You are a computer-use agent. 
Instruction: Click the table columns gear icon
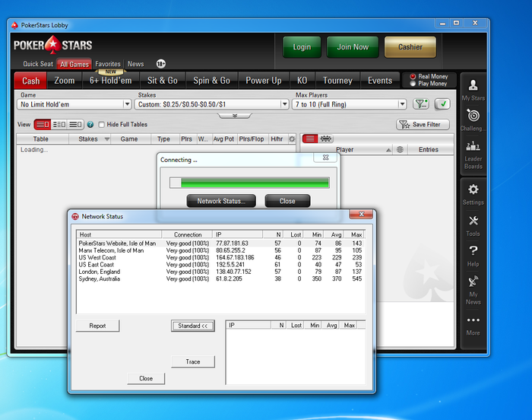[x=292, y=138]
